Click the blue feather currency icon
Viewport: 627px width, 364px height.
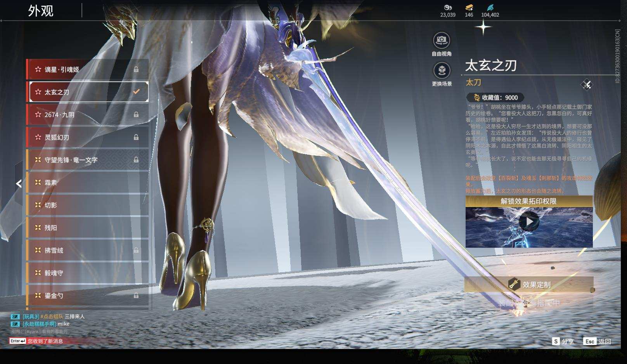click(x=490, y=7)
